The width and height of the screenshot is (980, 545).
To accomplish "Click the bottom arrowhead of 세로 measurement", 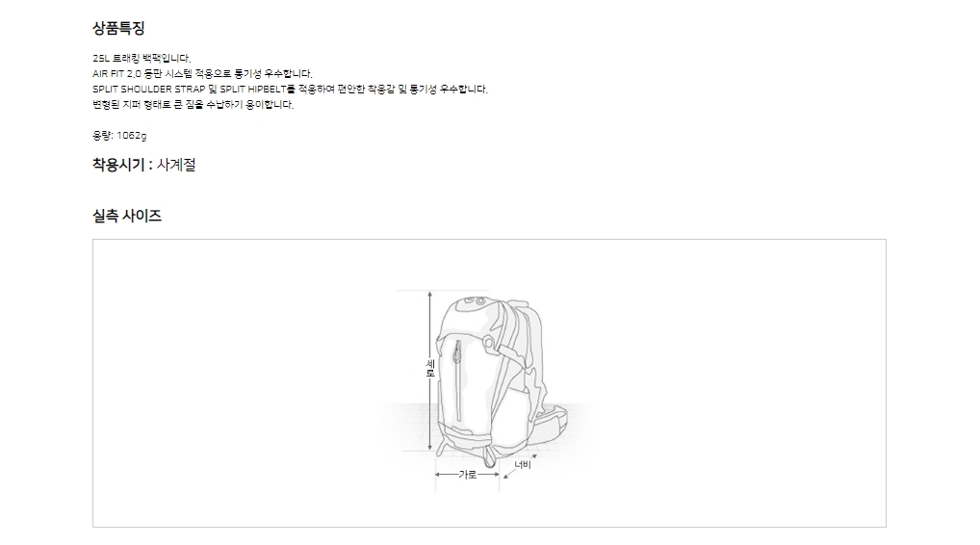I will (x=430, y=447).
